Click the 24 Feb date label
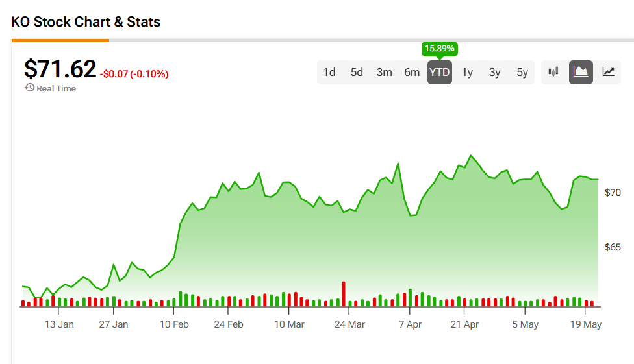 [229, 324]
